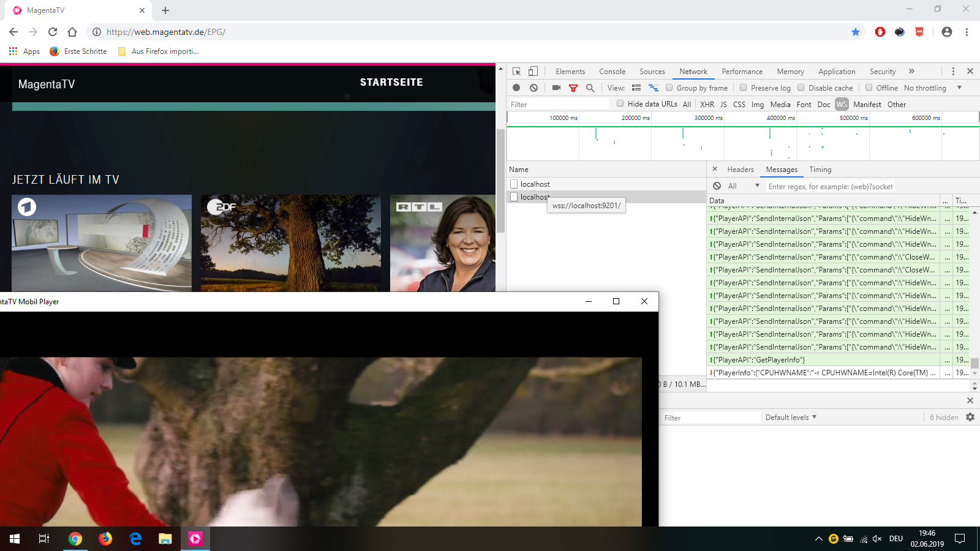Open Firefox from Windows taskbar
The height and width of the screenshot is (551, 980).
[x=105, y=539]
